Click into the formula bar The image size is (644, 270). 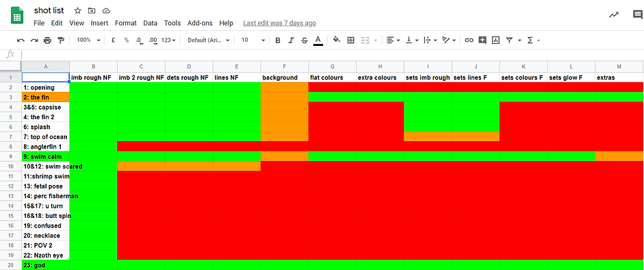(332, 54)
